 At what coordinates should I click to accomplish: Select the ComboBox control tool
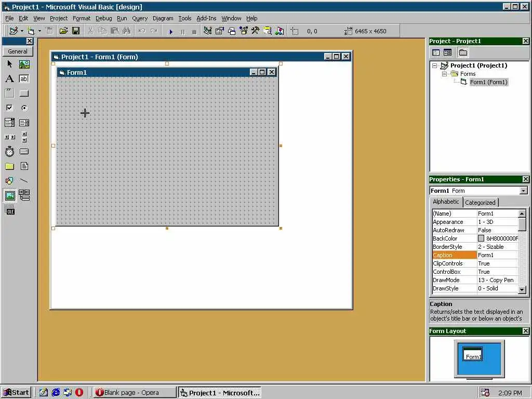pyautogui.click(x=9, y=123)
